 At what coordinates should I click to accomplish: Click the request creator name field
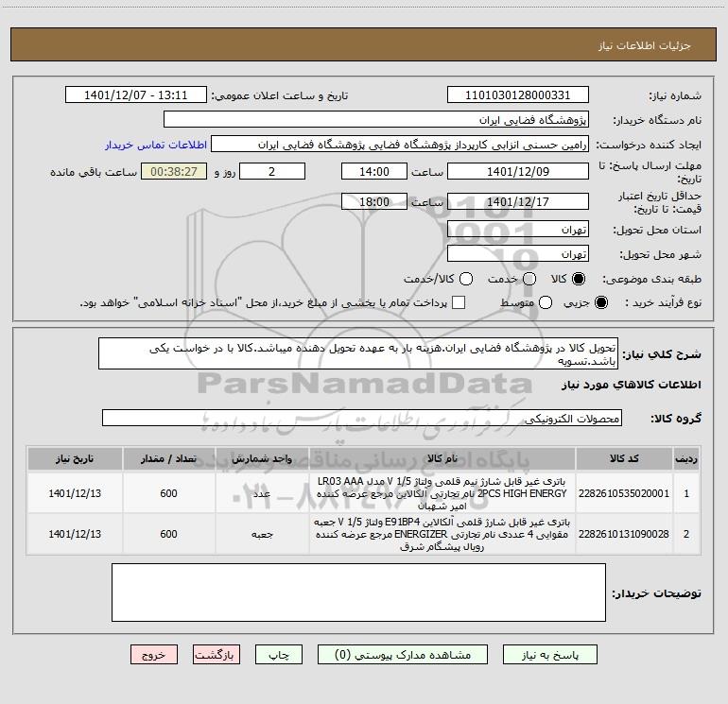point(400,145)
